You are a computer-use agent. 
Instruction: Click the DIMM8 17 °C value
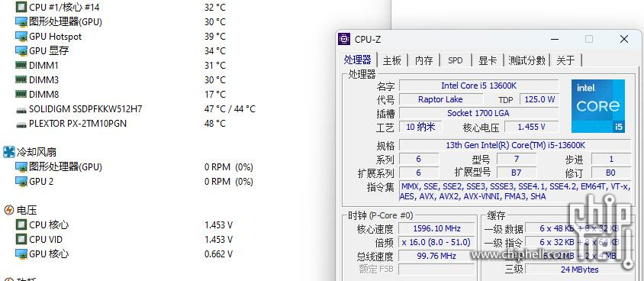(215, 94)
